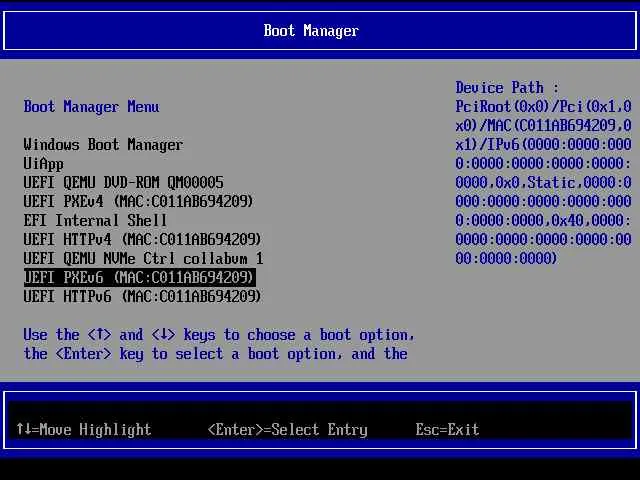Click the Move Highlight hint

(84, 429)
